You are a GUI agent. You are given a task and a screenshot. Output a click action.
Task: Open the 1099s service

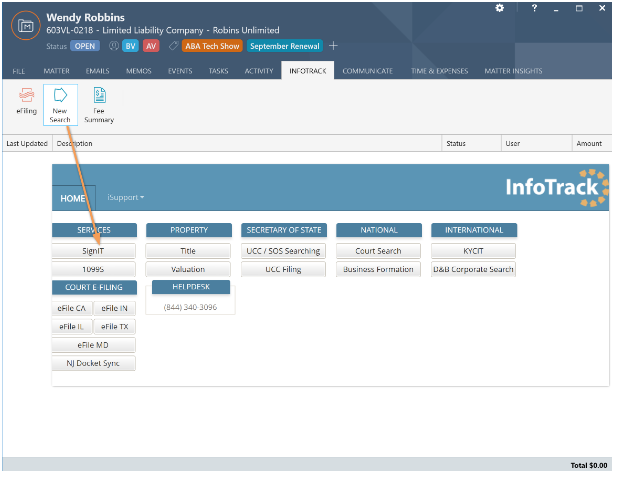pos(94,269)
